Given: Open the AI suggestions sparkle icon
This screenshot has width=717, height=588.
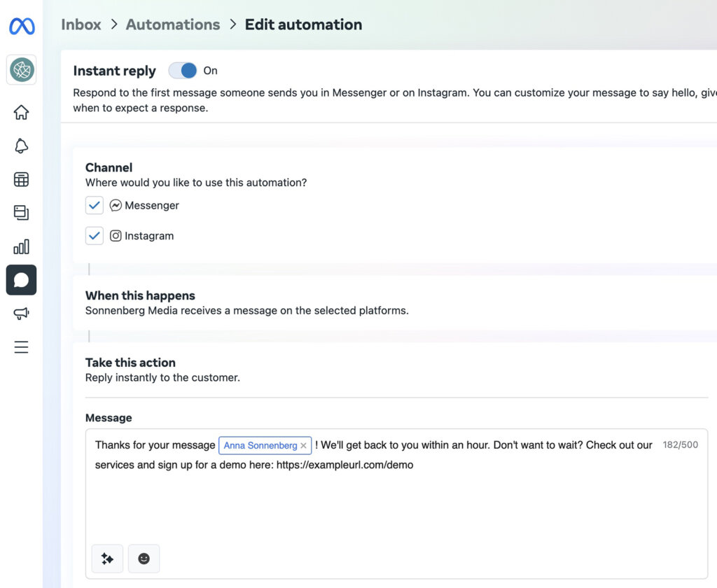Looking at the screenshot, I should tap(107, 559).
